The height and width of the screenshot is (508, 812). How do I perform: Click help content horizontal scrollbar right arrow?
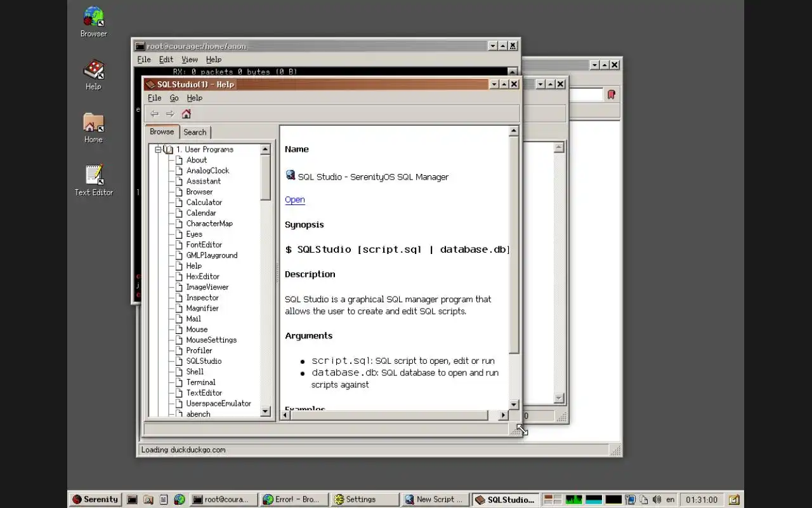pos(503,415)
